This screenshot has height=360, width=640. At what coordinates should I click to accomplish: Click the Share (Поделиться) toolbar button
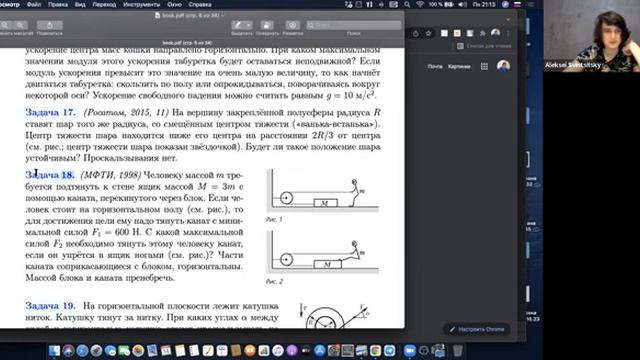(x=49, y=25)
